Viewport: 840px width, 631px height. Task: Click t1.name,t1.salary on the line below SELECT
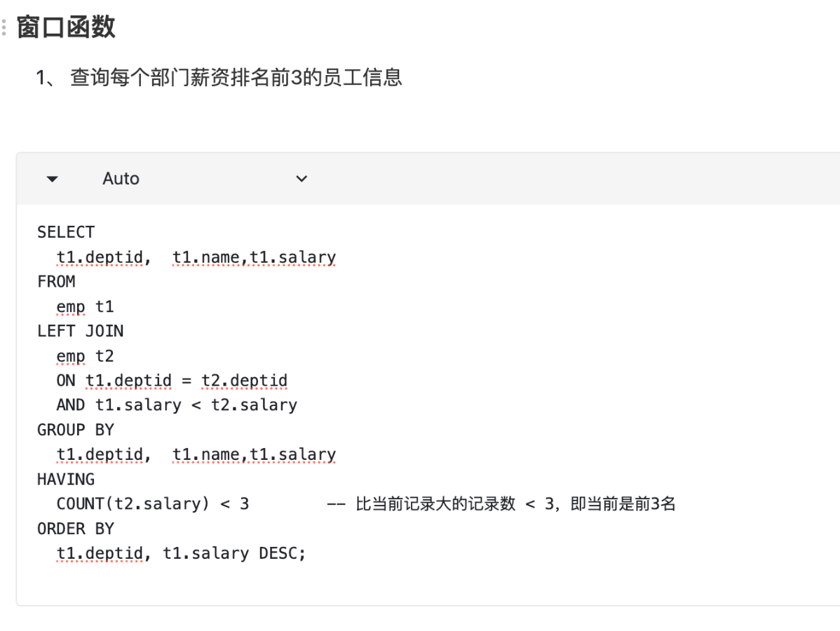point(254,257)
